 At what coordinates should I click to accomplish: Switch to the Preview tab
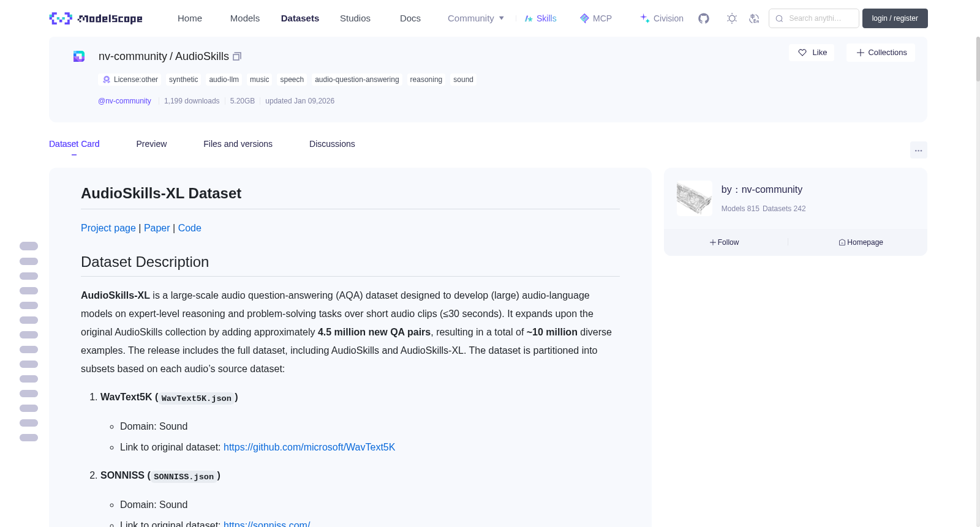pos(151,144)
